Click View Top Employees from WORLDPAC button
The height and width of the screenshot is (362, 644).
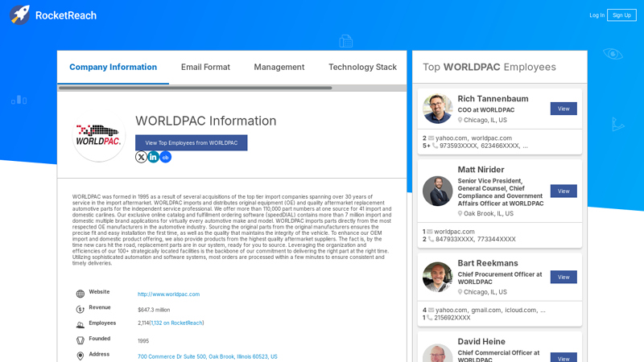[192, 143]
